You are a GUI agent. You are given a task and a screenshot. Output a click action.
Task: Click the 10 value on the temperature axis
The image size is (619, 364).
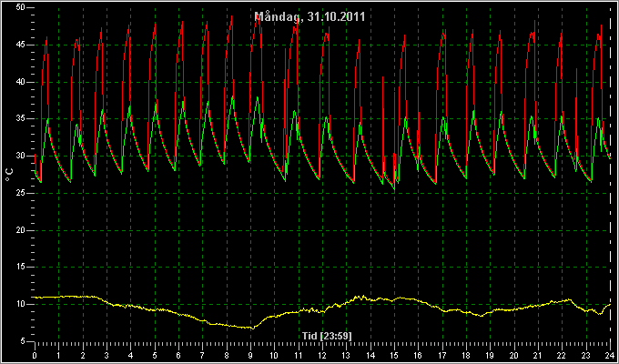click(x=21, y=304)
